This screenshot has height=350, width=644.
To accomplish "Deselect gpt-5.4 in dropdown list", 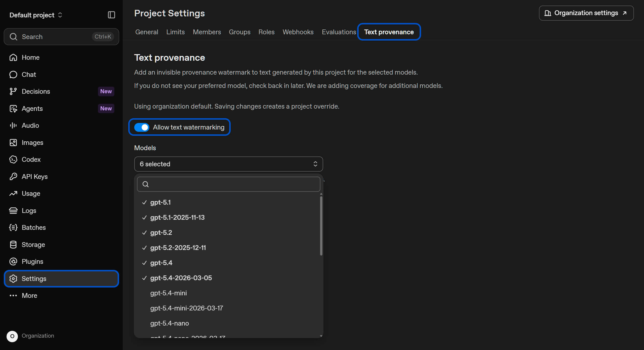I will pyautogui.click(x=228, y=263).
